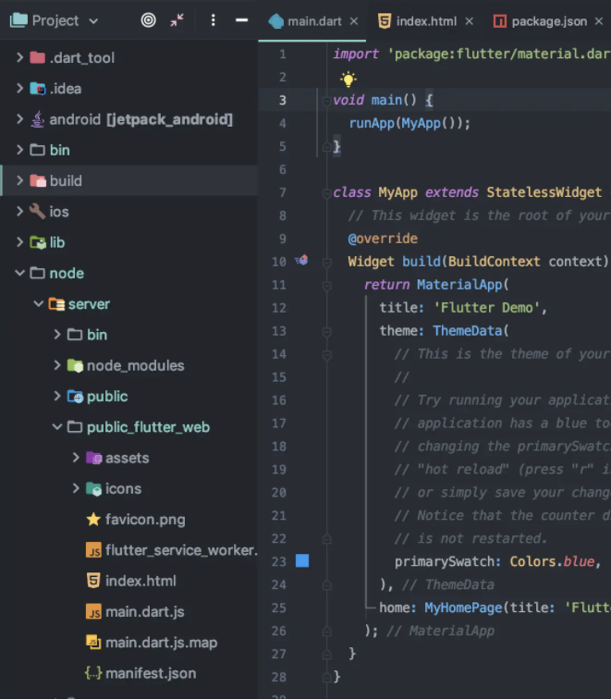This screenshot has width=611, height=700.
Task: Hide the Project tool window
Action: click(241, 20)
